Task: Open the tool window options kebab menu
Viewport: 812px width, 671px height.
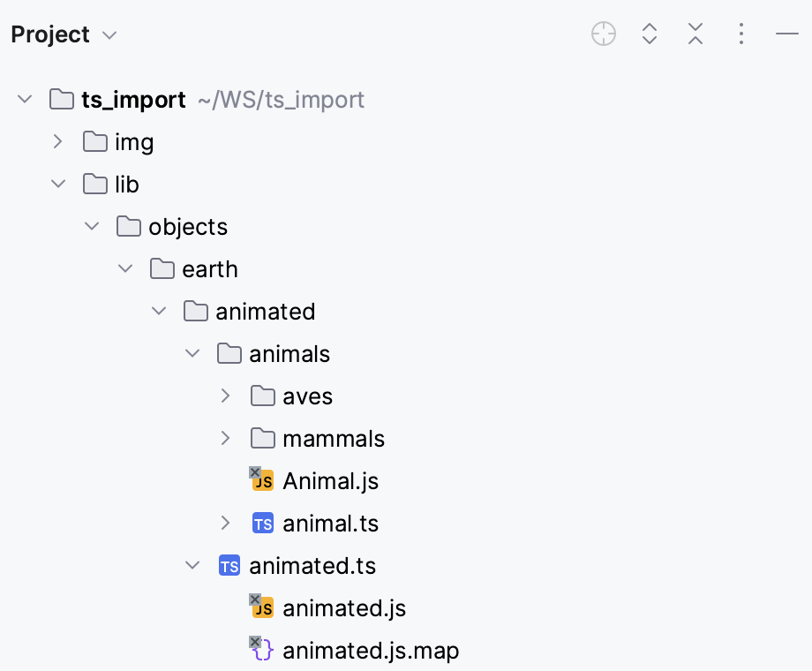Action: (x=741, y=34)
